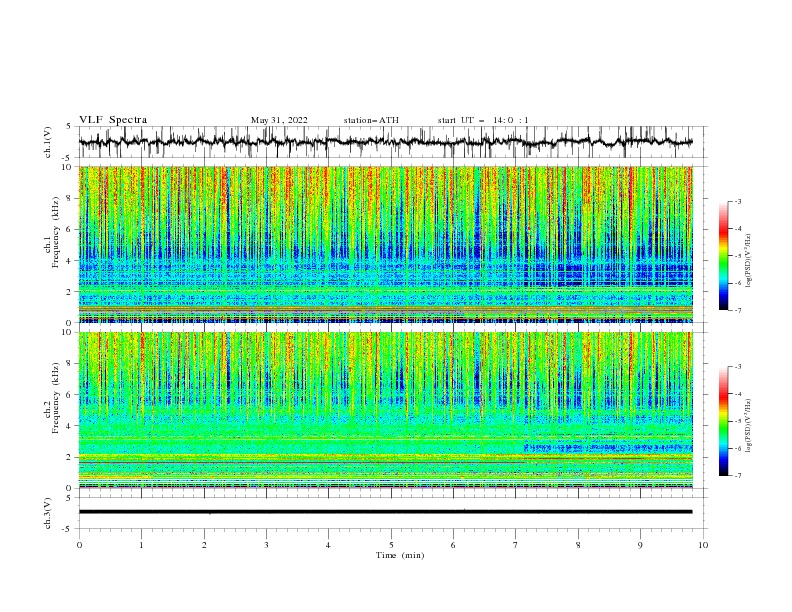Click the time axis tick label "1"
This screenshot has height=612, width=792.
(141, 545)
